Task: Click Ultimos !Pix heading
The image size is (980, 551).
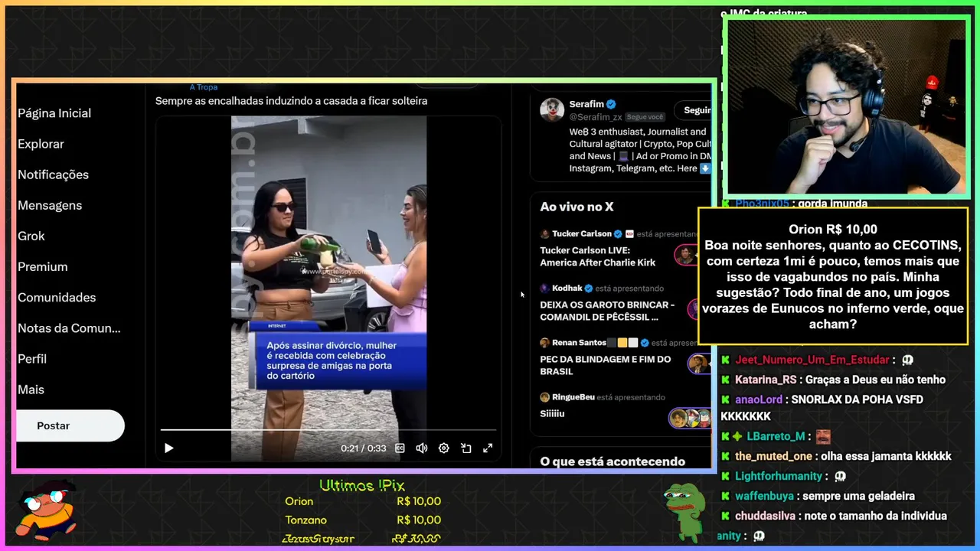Action: coord(362,485)
